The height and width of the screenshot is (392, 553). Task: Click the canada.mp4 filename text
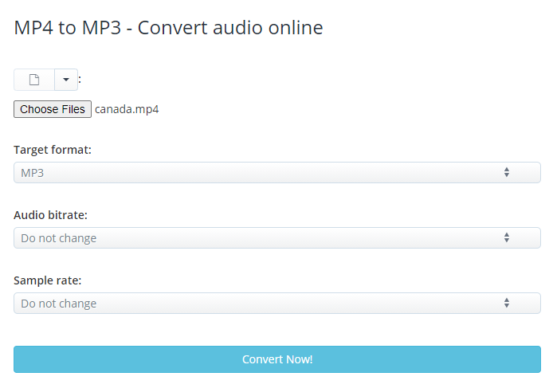pyautogui.click(x=127, y=109)
